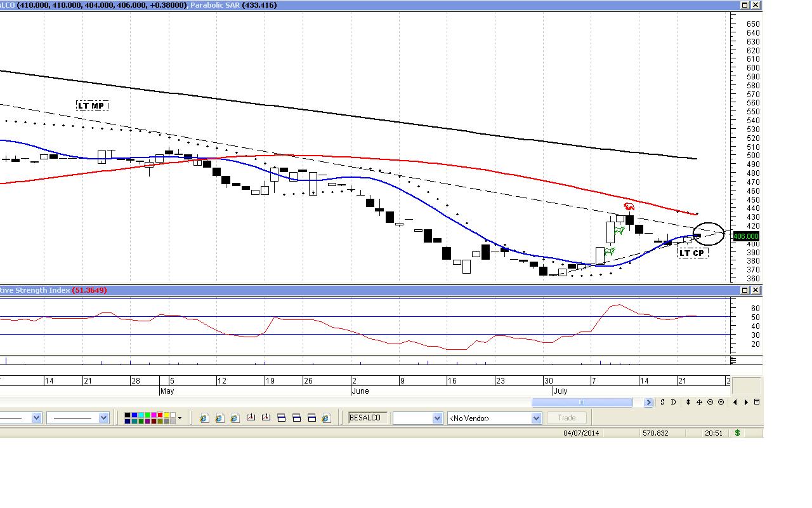
Task: Pick the navy color swatch
Action: (128, 421)
